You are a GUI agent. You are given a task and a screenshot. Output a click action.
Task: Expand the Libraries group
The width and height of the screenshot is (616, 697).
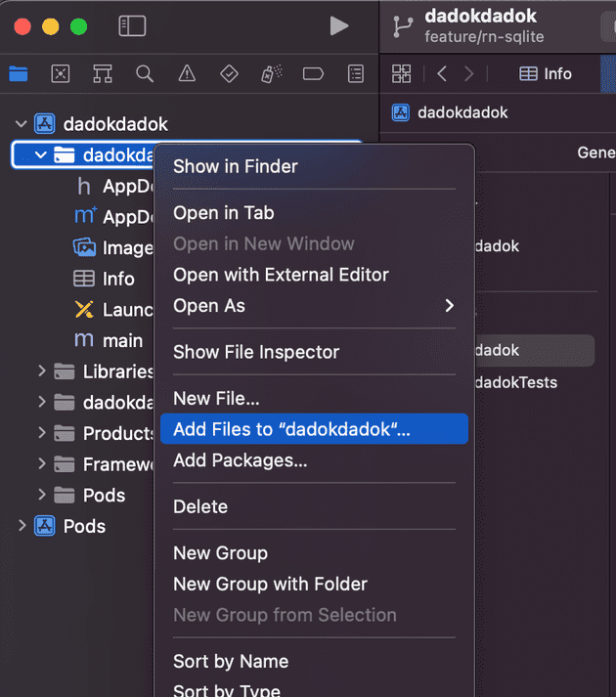pyautogui.click(x=41, y=371)
